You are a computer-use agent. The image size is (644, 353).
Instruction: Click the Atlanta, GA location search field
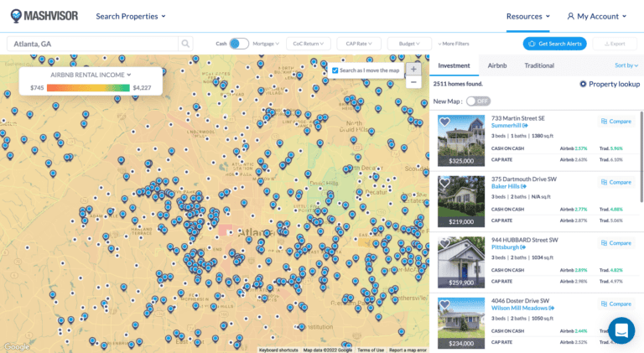click(x=92, y=44)
